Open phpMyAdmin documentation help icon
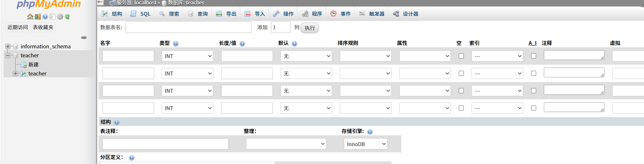Screen dimensions: 644x164 coord(45,17)
